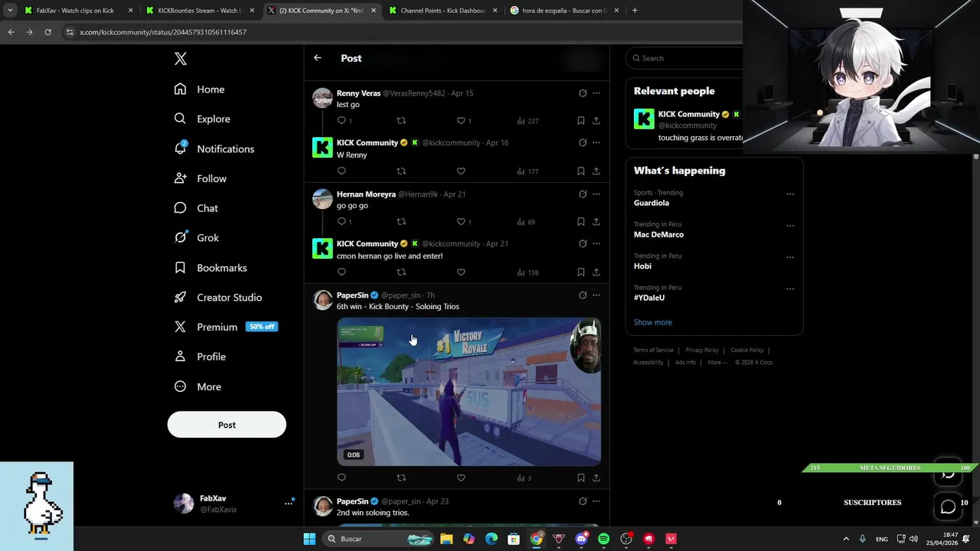Image resolution: width=980 pixels, height=551 pixels.
Task: Bookmark the "W Renny" reply
Action: pos(581,171)
